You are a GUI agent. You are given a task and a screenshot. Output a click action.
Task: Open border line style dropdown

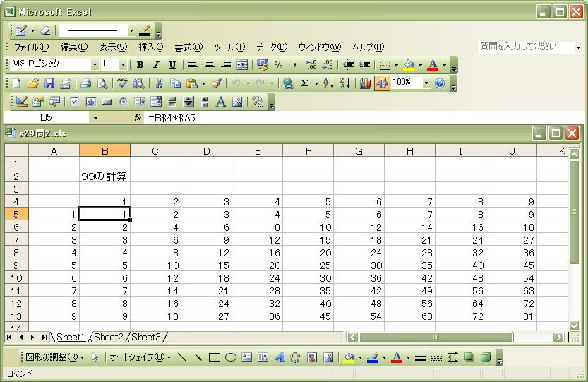click(131, 31)
